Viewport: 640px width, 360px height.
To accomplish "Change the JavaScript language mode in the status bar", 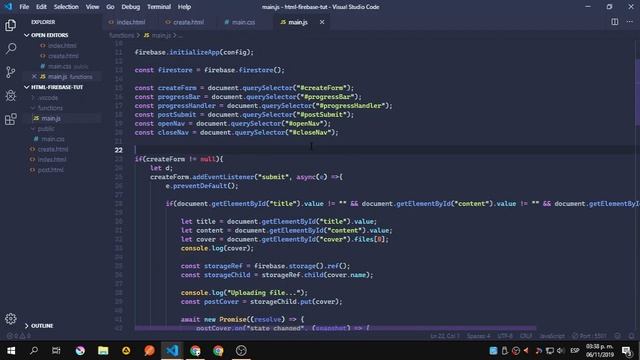I will [552, 336].
